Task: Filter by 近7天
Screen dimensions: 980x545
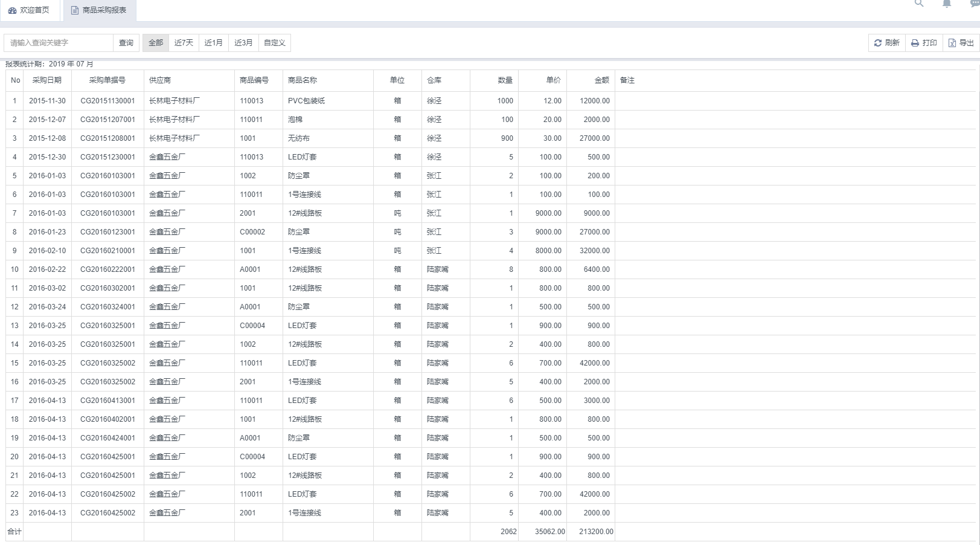Action: [x=184, y=43]
